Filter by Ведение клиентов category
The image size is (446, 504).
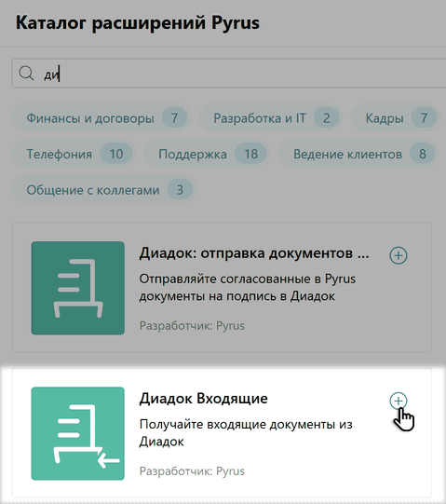358,154
